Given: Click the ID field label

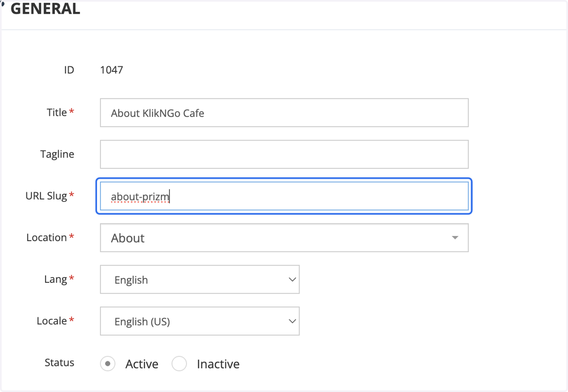Looking at the screenshot, I should pyautogui.click(x=69, y=70).
